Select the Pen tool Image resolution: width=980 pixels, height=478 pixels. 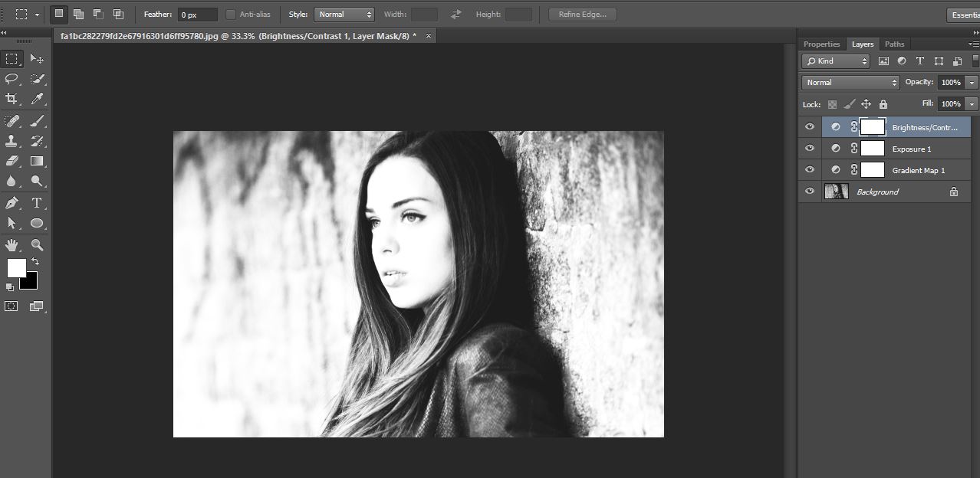(x=12, y=203)
